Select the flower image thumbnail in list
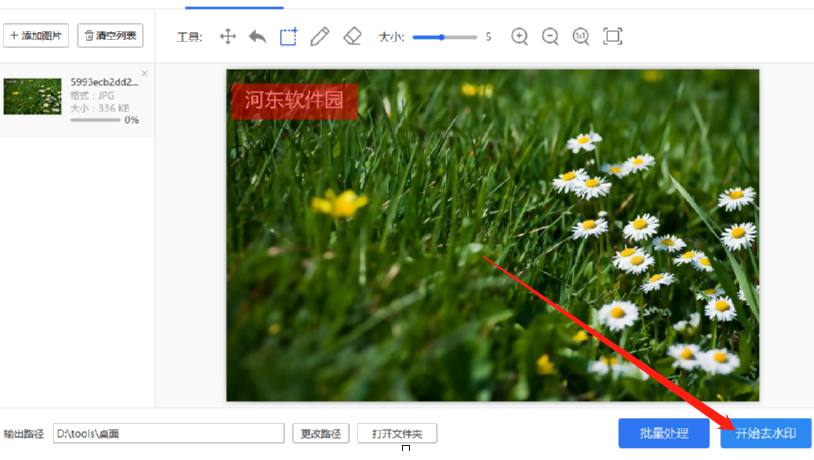Screen dimensions: 814x460 pyautogui.click(x=32, y=96)
